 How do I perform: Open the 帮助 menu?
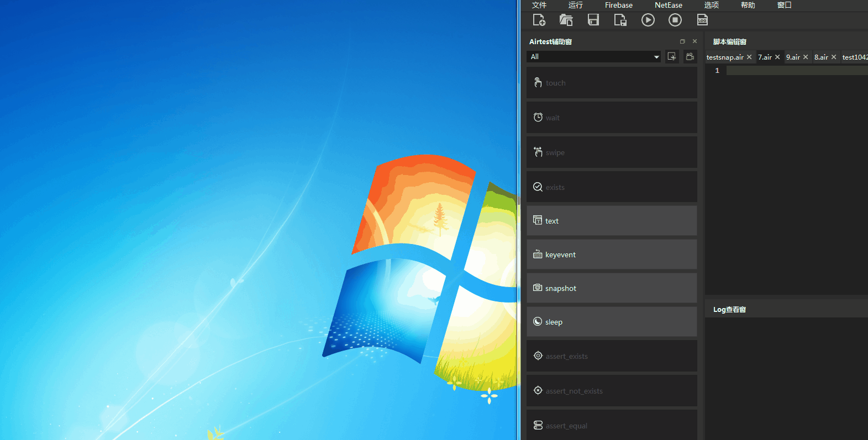tap(748, 5)
